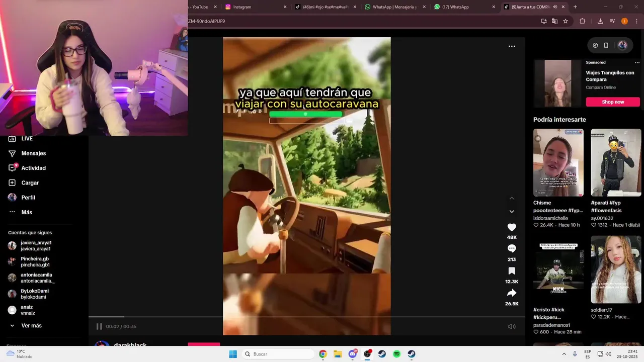Open LIVE in the sidebar

20,139
